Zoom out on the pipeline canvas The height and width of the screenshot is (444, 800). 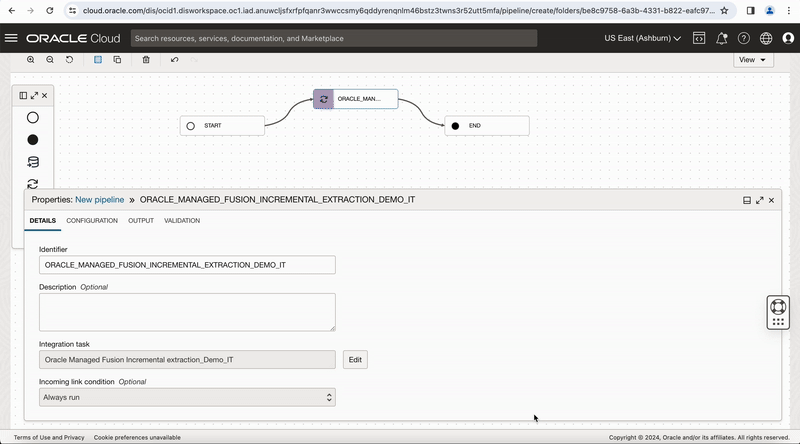pyautogui.click(x=50, y=60)
